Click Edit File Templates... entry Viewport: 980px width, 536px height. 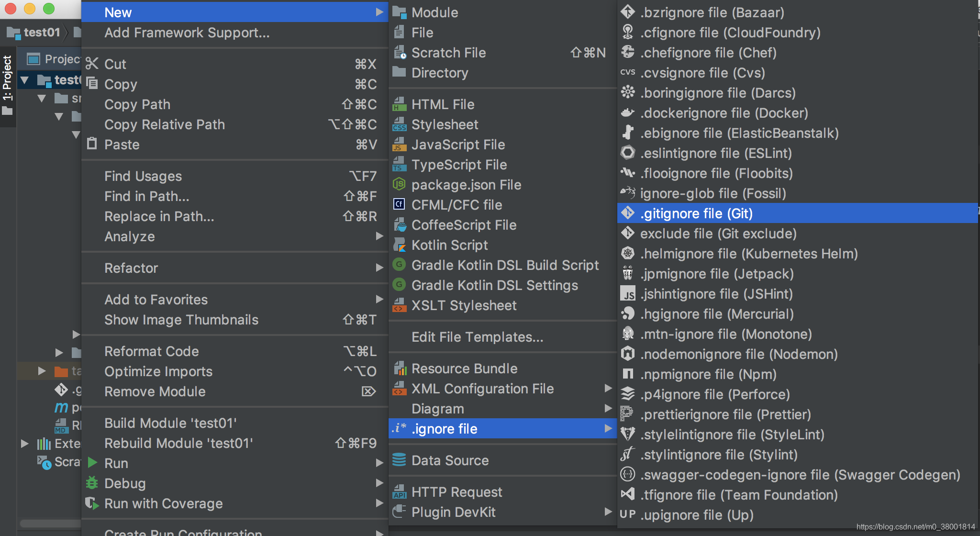(x=477, y=337)
